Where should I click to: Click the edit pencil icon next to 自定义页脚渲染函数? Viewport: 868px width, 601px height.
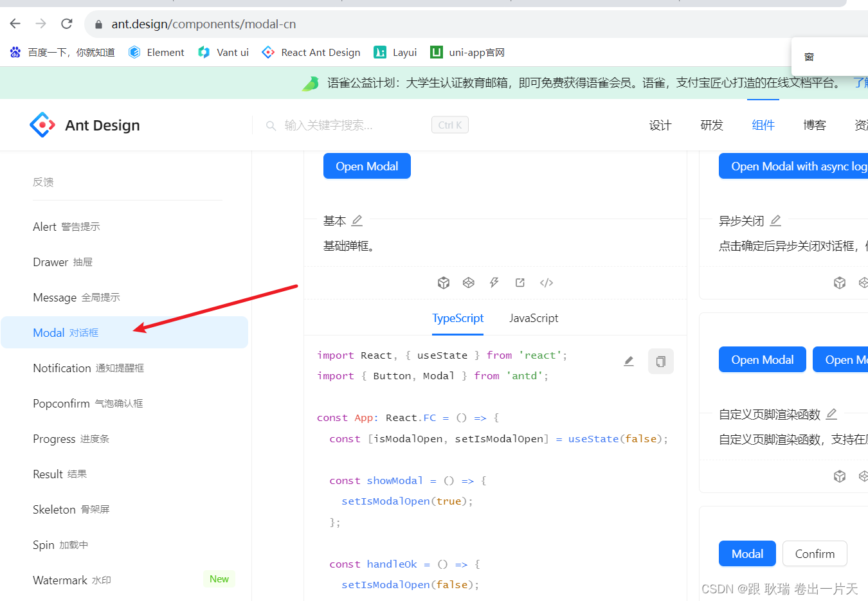pos(831,414)
